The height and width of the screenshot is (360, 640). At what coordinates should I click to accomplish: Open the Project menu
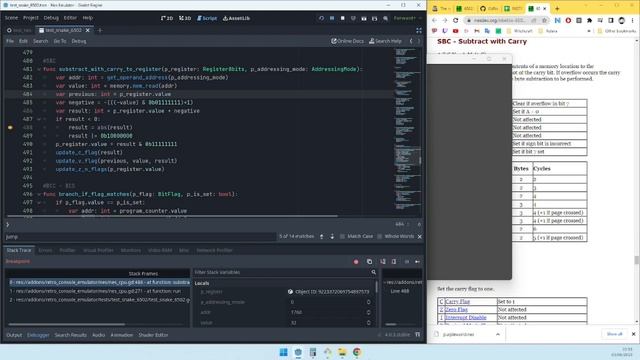click(x=31, y=18)
